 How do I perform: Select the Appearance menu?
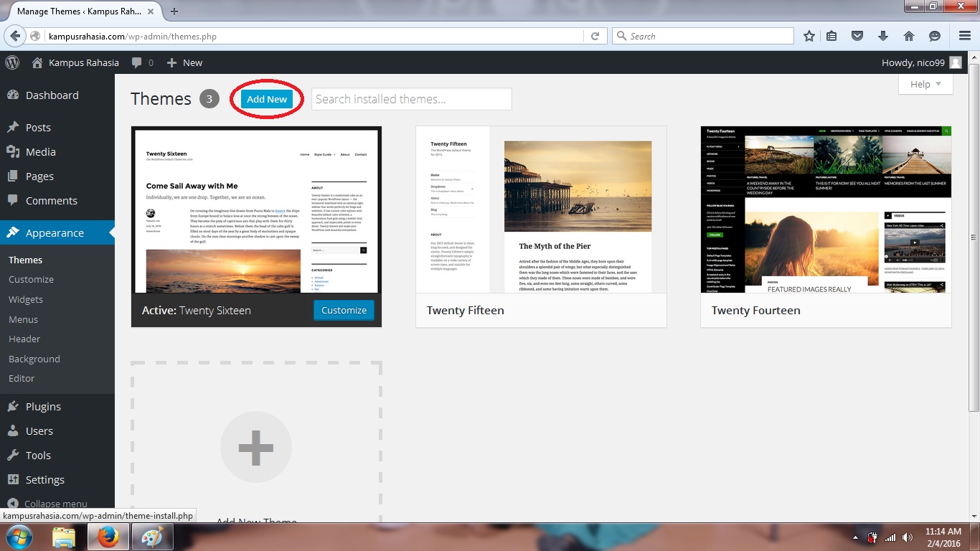pyautogui.click(x=57, y=232)
